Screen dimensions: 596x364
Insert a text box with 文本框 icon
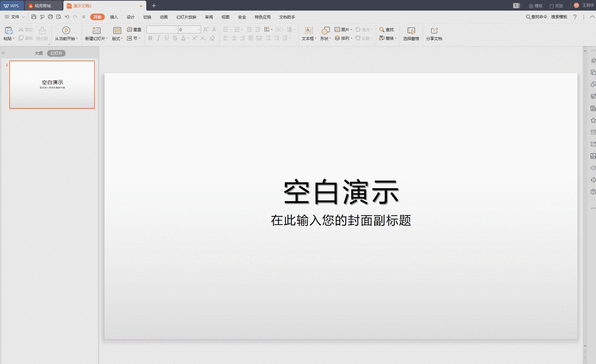coord(309,30)
